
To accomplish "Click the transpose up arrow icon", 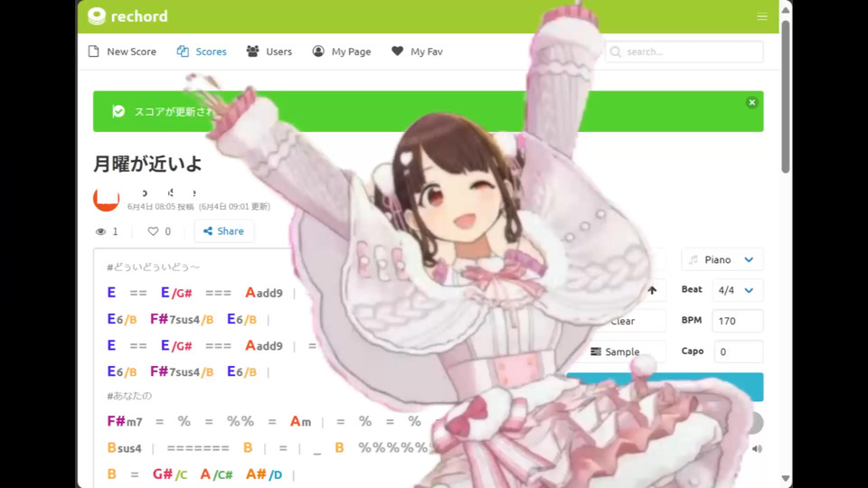I will tap(652, 290).
